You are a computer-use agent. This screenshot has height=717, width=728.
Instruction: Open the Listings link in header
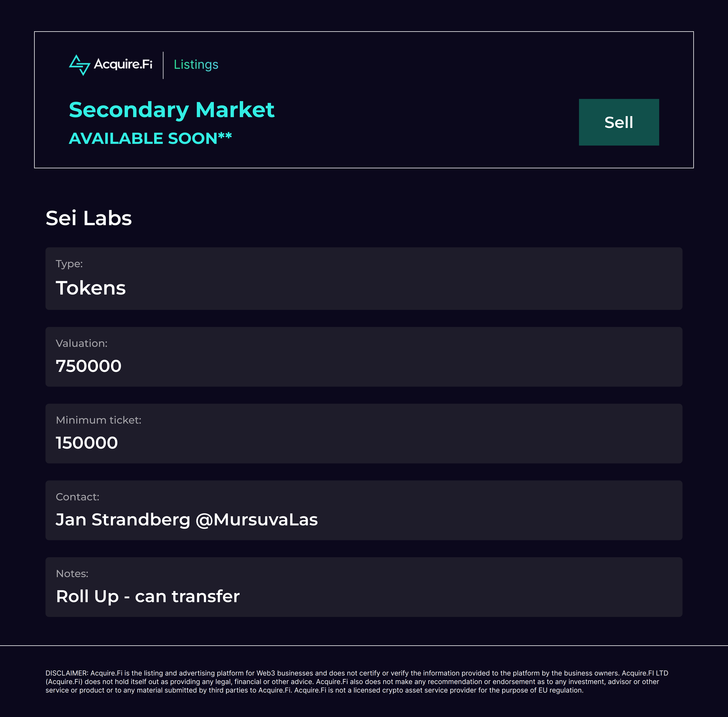[x=196, y=65]
